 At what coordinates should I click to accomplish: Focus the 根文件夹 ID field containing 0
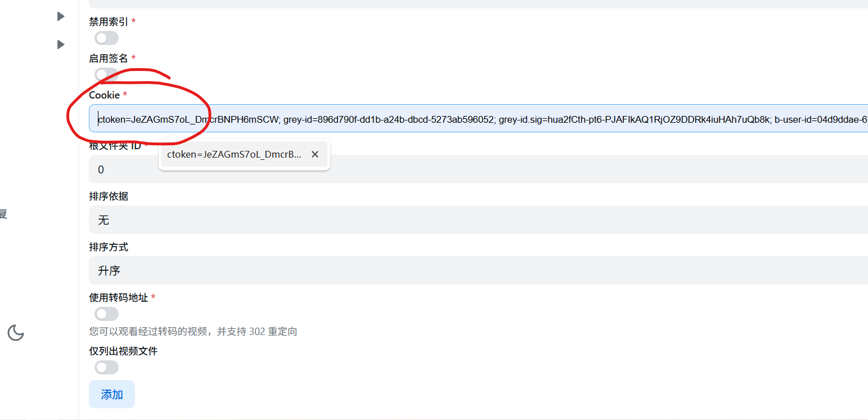point(478,169)
